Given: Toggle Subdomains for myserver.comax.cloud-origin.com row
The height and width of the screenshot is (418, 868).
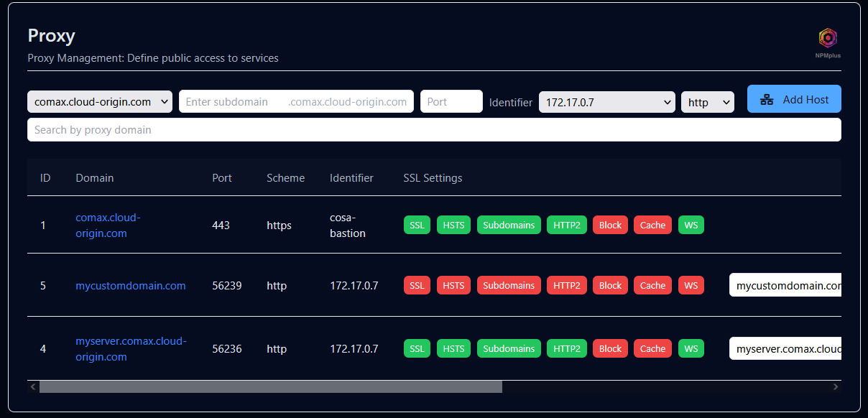Looking at the screenshot, I should click(x=509, y=348).
